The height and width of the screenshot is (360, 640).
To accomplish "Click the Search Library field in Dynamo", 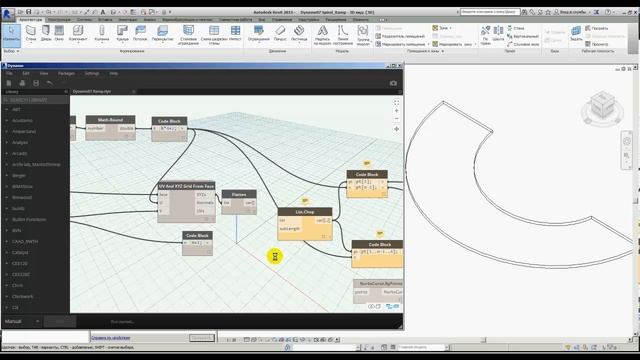I will tap(36, 100).
